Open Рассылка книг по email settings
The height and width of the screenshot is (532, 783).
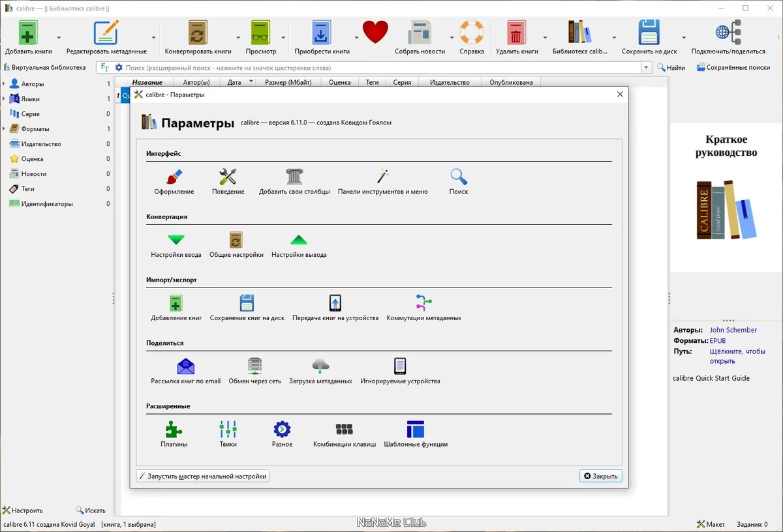coord(186,372)
